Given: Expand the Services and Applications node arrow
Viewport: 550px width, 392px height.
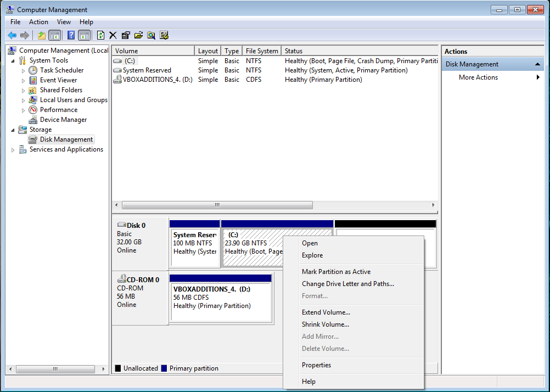Looking at the screenshot, I should click(x=13, y=150).
